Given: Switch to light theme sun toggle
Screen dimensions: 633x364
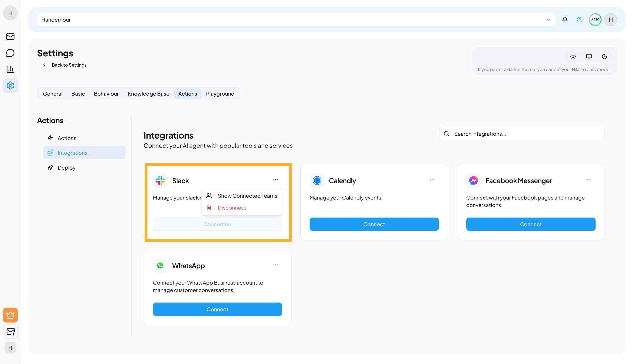Looking at the screenshot, I should point(573,57).
